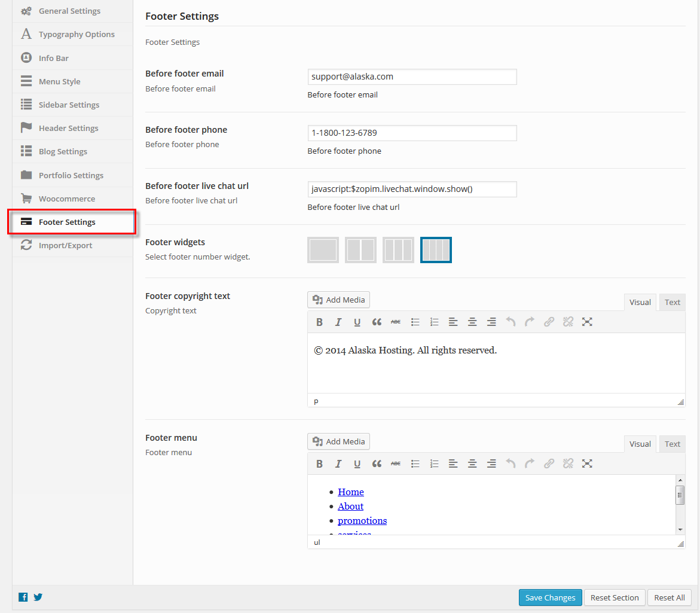The height and width of the screenshot is (613, 700).
Task: Open the Facebook icon link
Action: click(x=23, y=597)
